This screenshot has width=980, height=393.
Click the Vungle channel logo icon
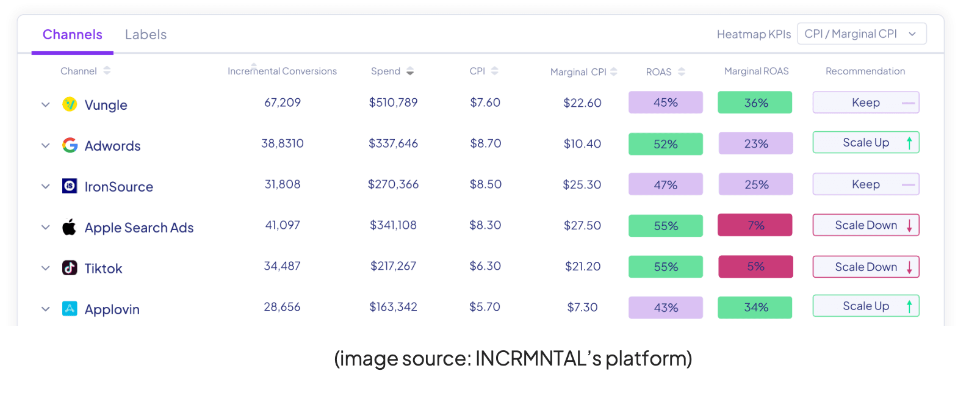point(70,104)
